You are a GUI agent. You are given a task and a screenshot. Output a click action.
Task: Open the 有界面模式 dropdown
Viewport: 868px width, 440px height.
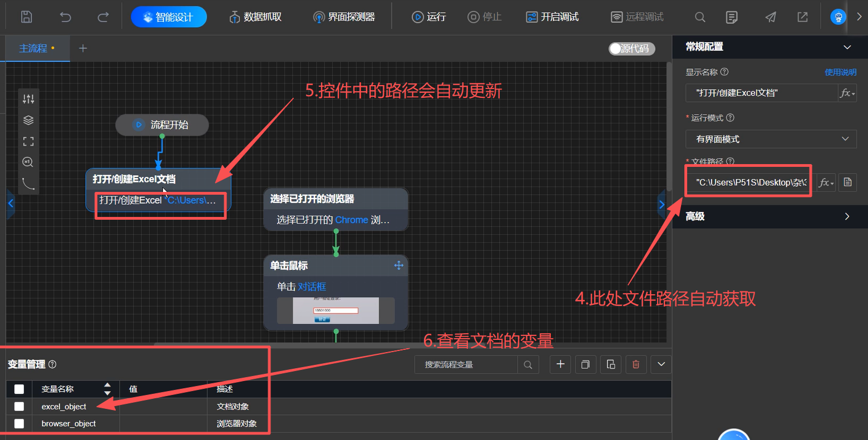[x=771, y=139]
